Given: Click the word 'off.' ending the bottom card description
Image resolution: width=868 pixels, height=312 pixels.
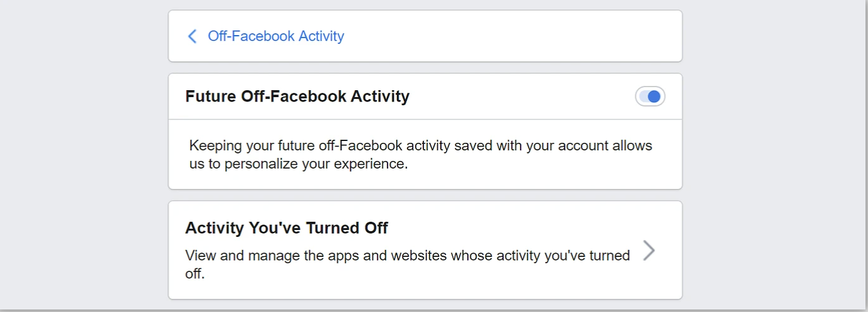Looking at the screenshot, I should pyautogui.click(x=194, y=274).
